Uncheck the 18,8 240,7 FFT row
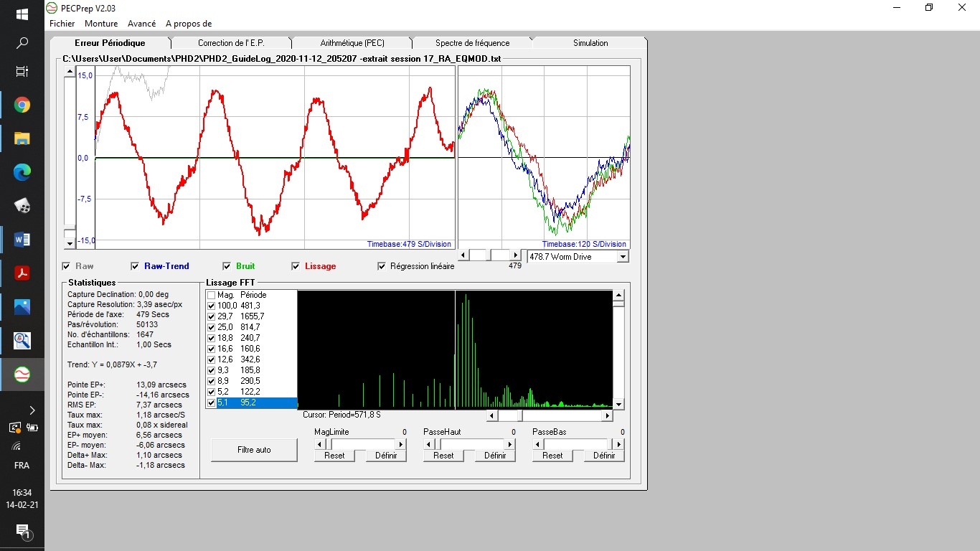Image resolution: width=980 pixels, height=551 pixels. 211,338
